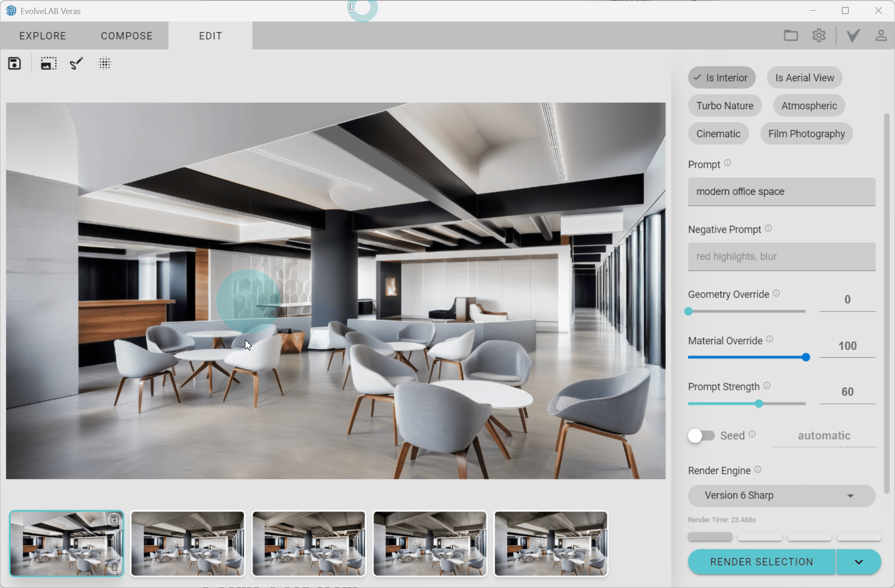
Task: Open settings gear icon
Action: (x=819, y=35)
